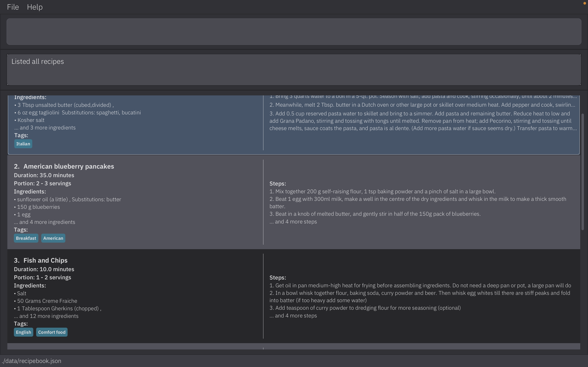
Task: Click the Breakfast tag
Action: (x=26, y=238)
